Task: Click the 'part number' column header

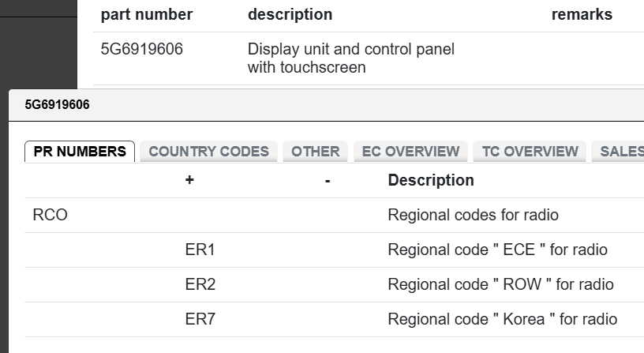Action: (147, 14)
